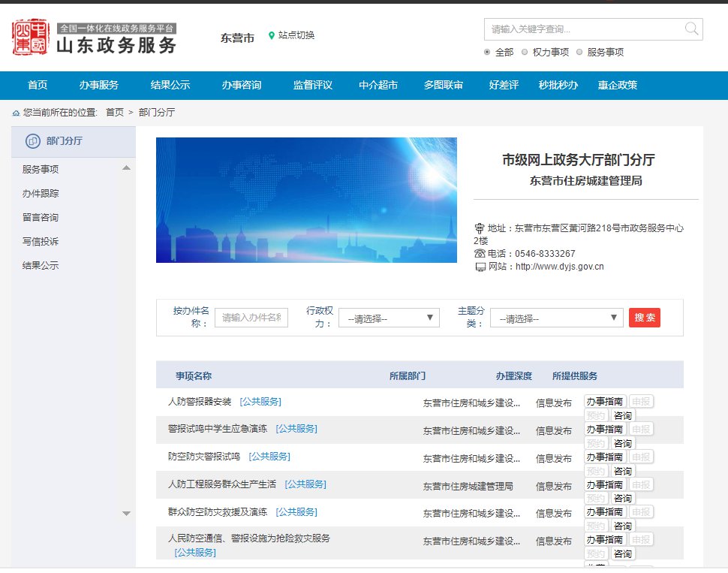Click the 部门分厅 sidebar header icon
Image resolution: width=728 pixels, height=573 pixels.
click(x=32, y=141)
